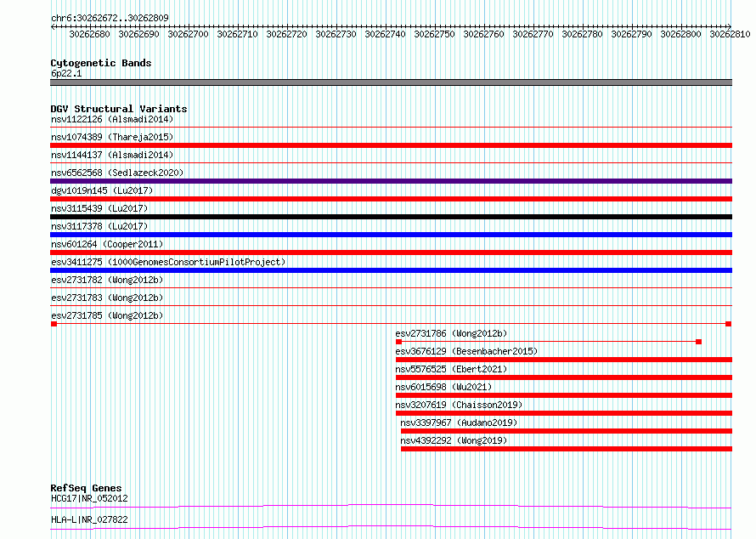Image resolution: width=756 pixels, height=539 pixels.
Task: Open gene HCG17|NR_052012
Action: (x=89, y=498)
